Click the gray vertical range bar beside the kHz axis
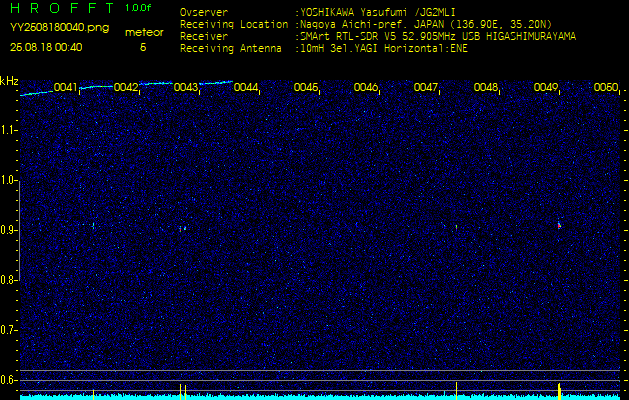 coord(19,230)
